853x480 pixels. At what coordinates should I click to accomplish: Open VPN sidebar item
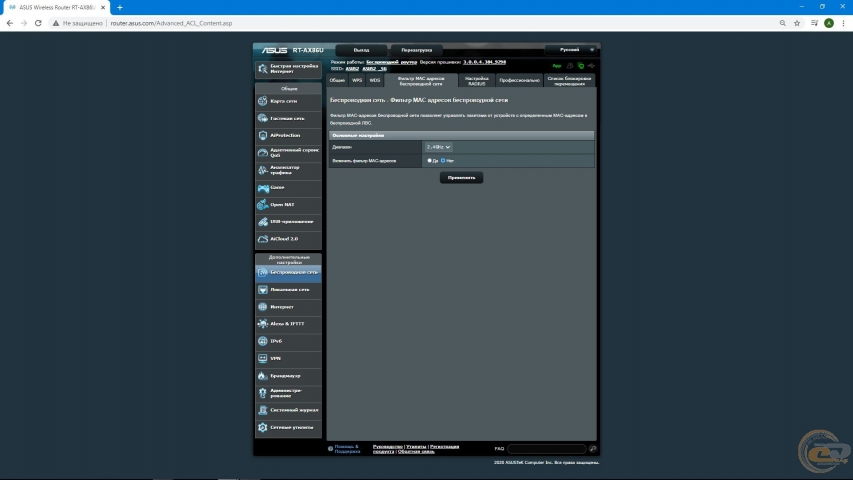[x=288, y=359]
